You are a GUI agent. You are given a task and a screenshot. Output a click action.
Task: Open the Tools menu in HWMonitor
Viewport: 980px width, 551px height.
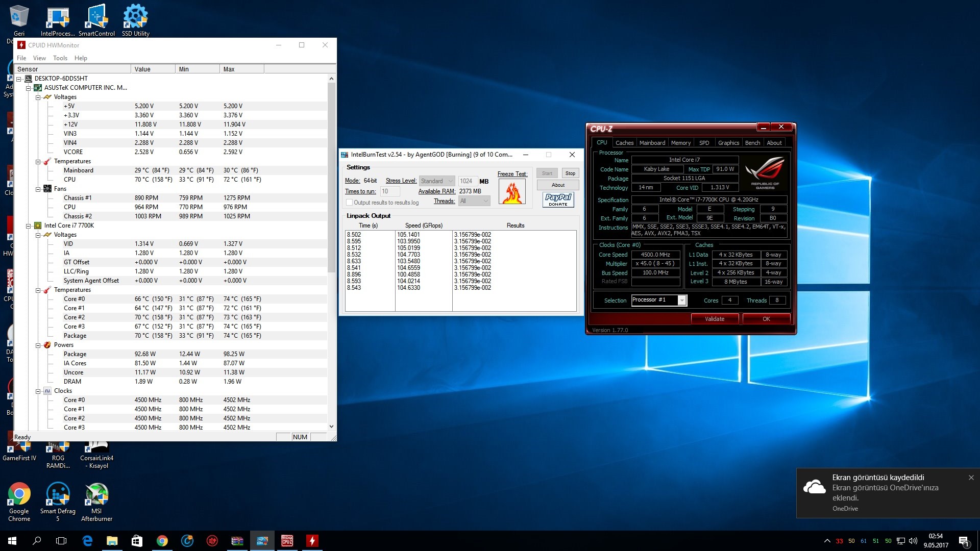coord(60,58)
